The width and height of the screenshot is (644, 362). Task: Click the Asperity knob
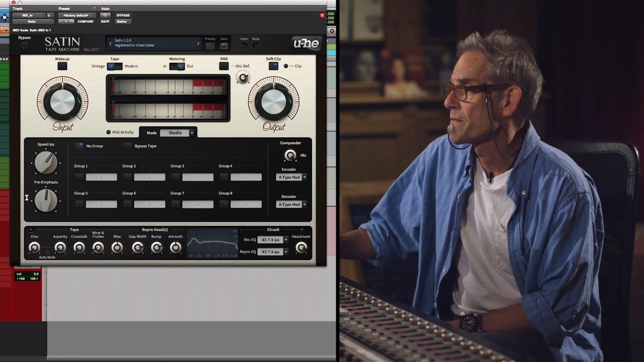click(x=60, y=248)
